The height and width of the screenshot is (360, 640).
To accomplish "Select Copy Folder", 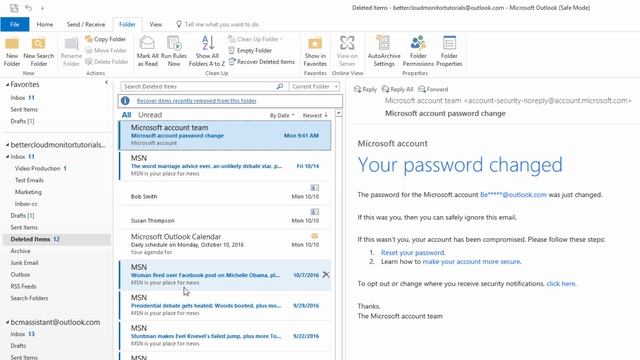I will coord(106,39).
